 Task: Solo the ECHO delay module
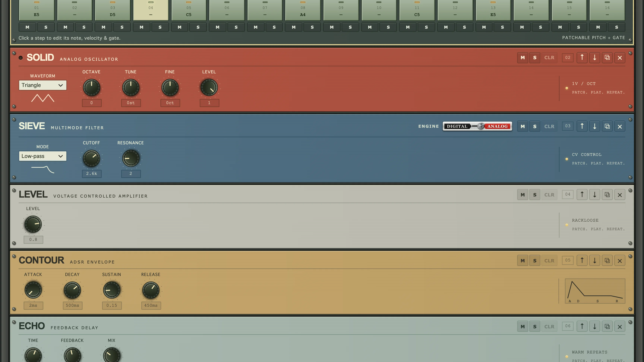535,326
